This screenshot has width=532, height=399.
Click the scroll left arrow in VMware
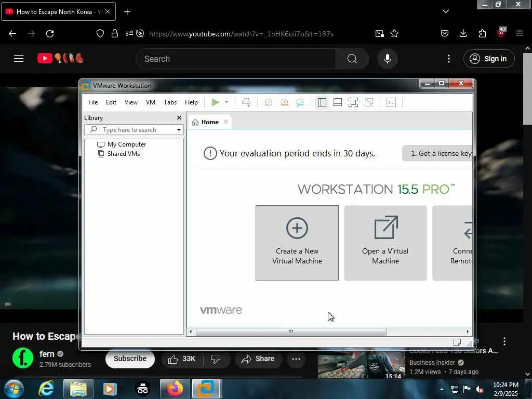tap(191, 331)
